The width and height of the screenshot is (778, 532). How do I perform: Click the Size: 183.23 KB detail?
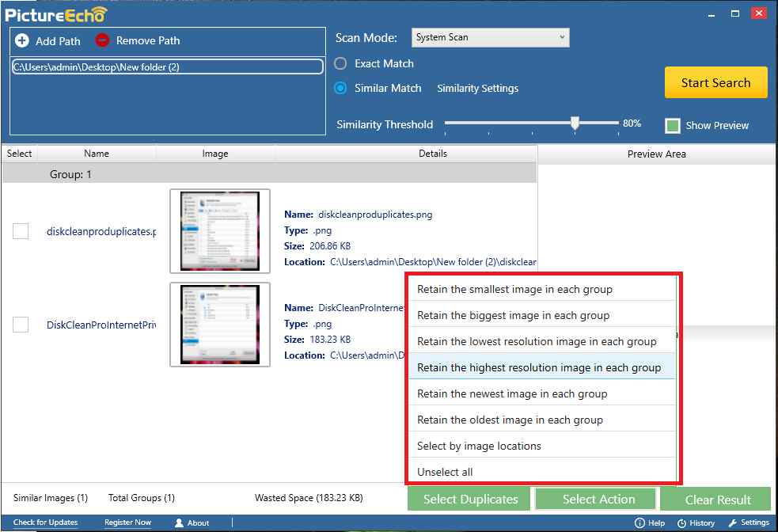pyautogui.click(x=317, y=340)
